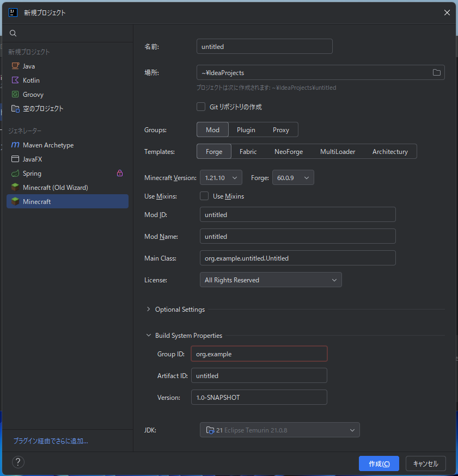The image size is (458, 476).
Task: Open the Minecraft Version dropdown
Action: click(x=221, y=177)
